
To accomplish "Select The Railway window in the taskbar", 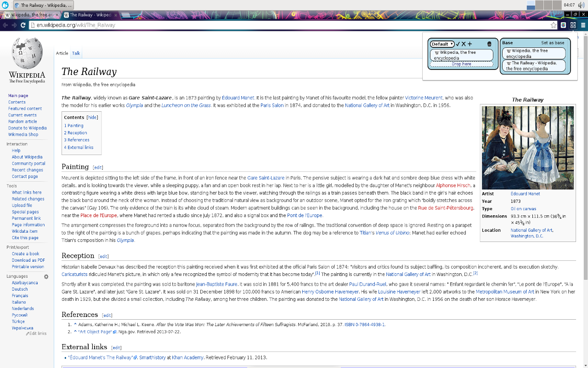I will point(44,5).
